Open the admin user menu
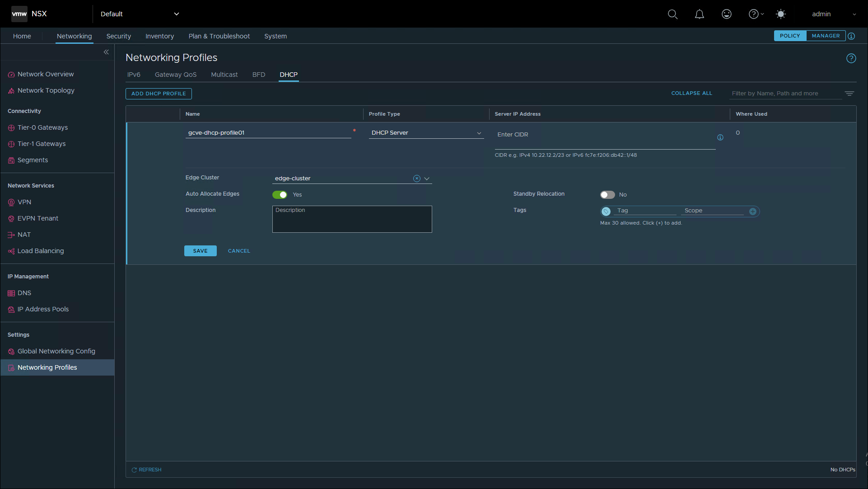This screenshot has height=489, width=868. point(834,14)
